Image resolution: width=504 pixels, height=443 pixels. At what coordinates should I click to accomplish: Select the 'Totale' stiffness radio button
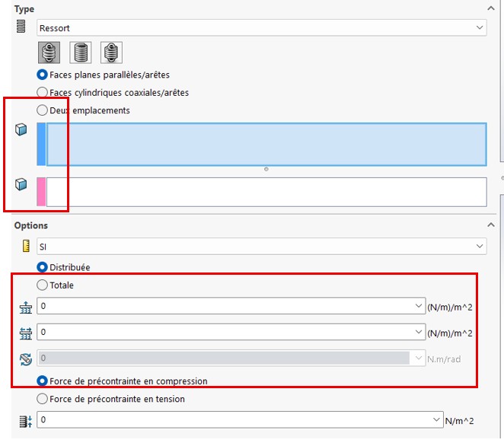pos(43,285)
